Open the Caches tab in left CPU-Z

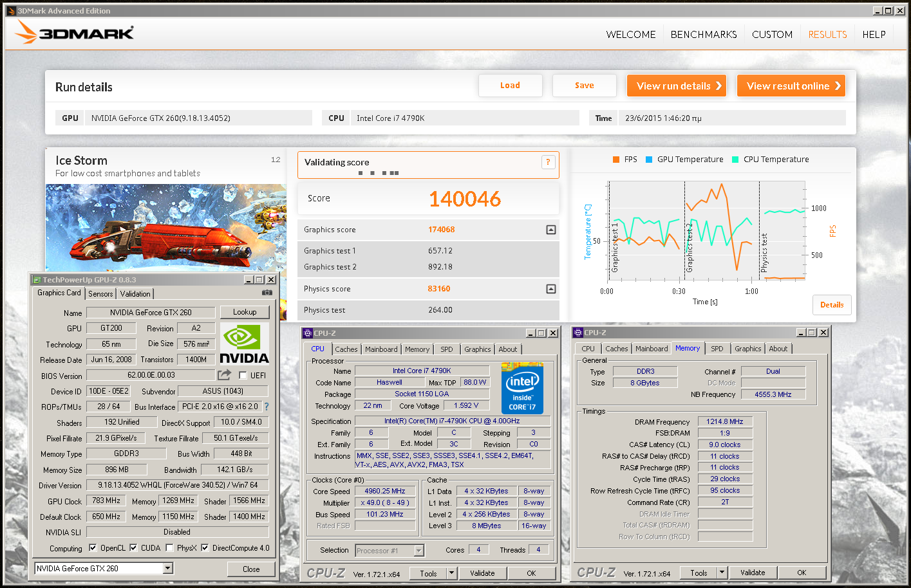point(346,349)
